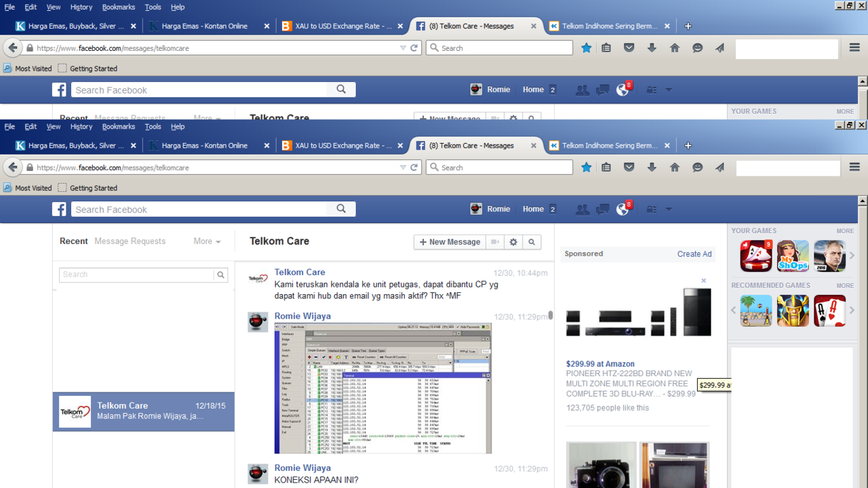Open the beach game icon under Recommended Games
868x488 pixels.
click(x=756, y=310)
